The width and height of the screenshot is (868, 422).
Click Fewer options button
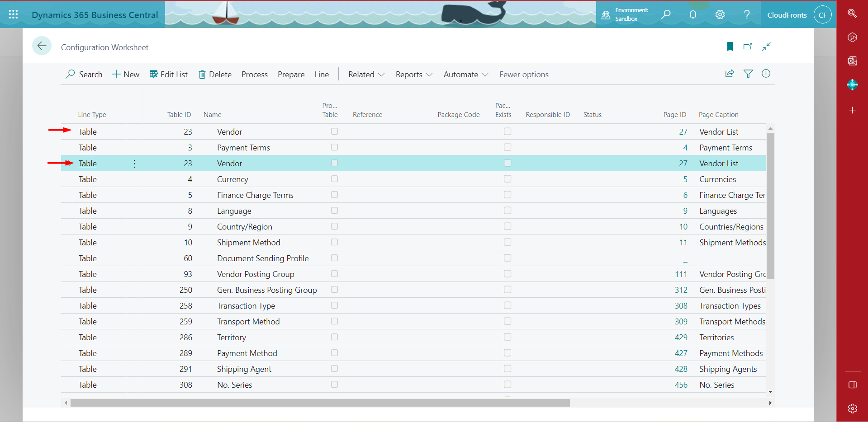click(524, 75)
